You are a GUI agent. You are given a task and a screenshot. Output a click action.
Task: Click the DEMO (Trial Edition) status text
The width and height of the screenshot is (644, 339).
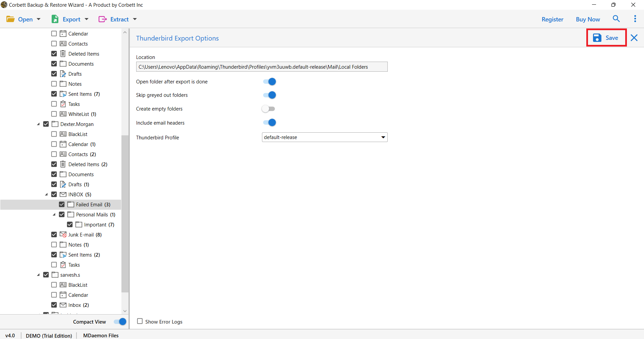(x=49, y=335)
